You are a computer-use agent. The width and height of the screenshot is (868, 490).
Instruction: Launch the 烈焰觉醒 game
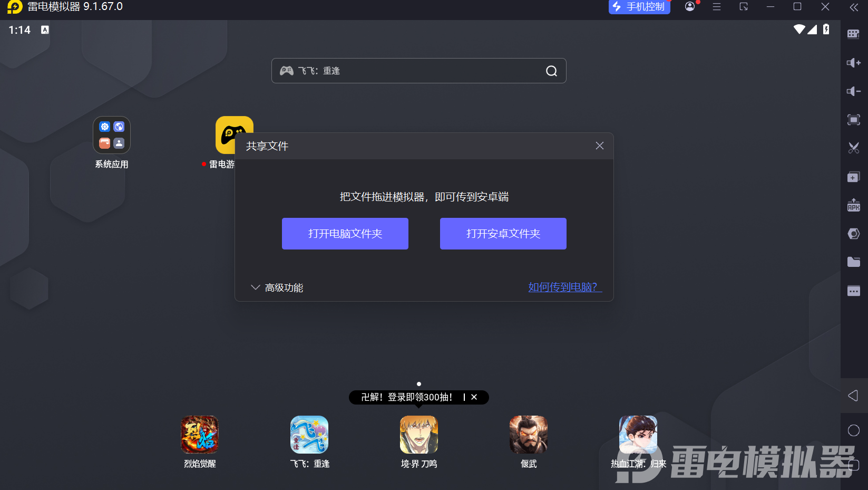pyautogui.click(x=199, y=435)
